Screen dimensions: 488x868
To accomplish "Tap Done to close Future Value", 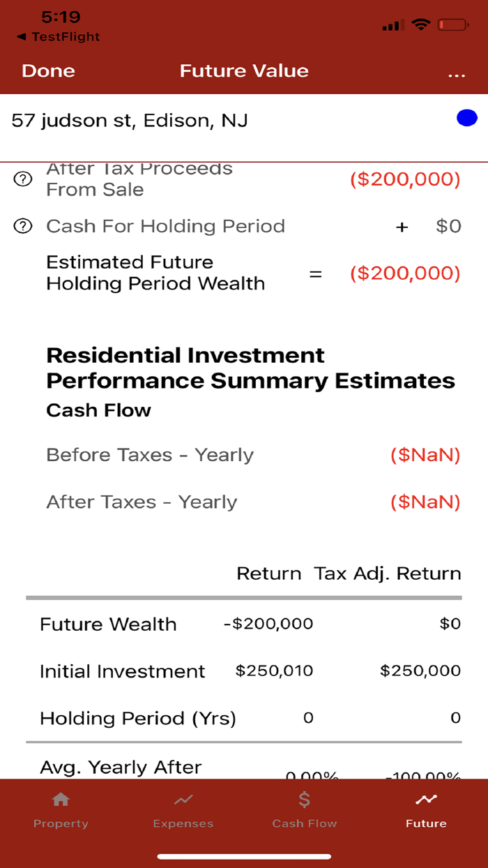I will (48, 70).
